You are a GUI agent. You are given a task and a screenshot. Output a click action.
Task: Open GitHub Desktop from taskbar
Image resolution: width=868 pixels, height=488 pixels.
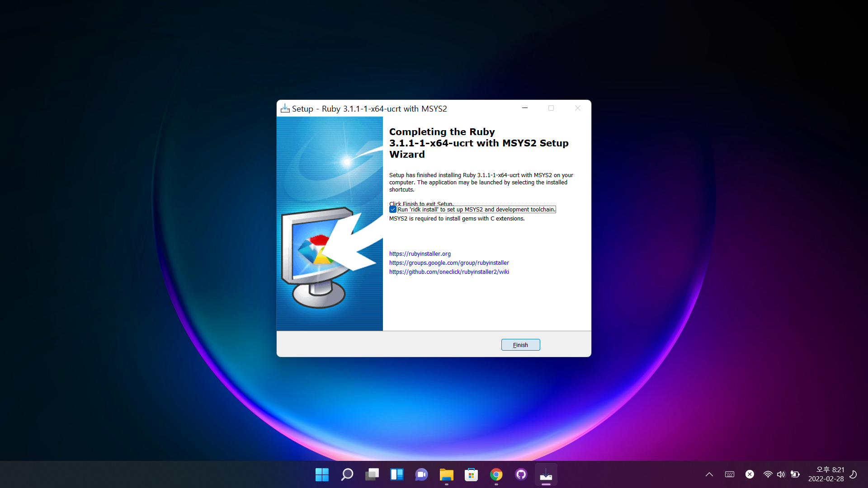click(521, 474)
